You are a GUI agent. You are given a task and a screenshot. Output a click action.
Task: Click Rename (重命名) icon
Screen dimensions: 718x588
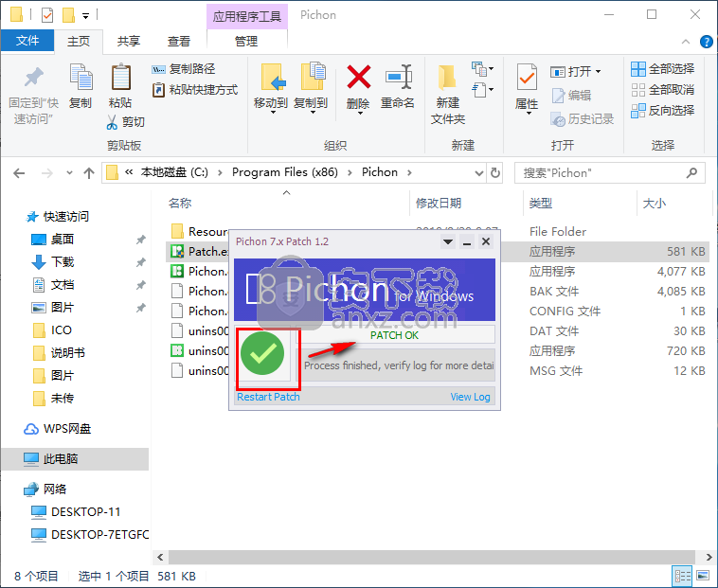tap(398, 77)
